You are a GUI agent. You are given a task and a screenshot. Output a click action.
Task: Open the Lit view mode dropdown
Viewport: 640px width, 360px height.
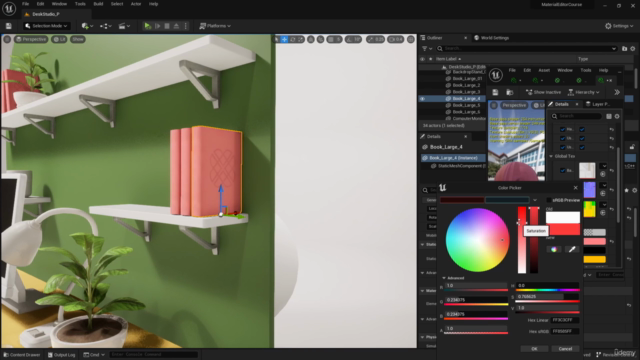(60, 39)
